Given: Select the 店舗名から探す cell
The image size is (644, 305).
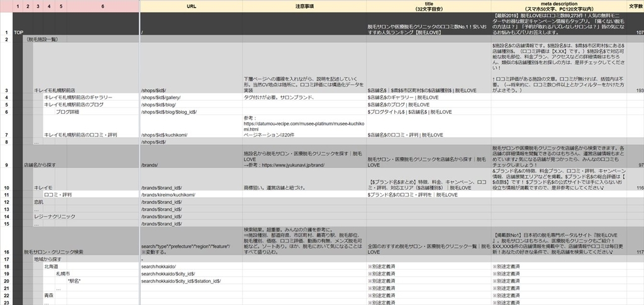Looking at the screenshot, I should pyautogui.click(x=40, y=165).
